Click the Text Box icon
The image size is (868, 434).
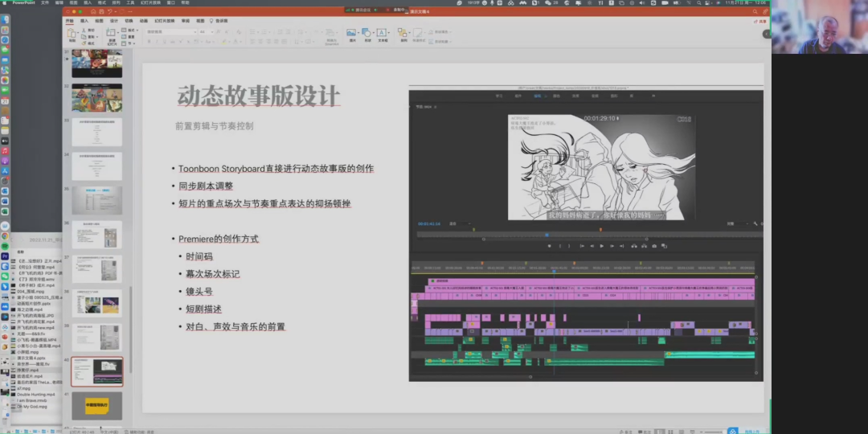pyautogui.click(x=382, y=33)
